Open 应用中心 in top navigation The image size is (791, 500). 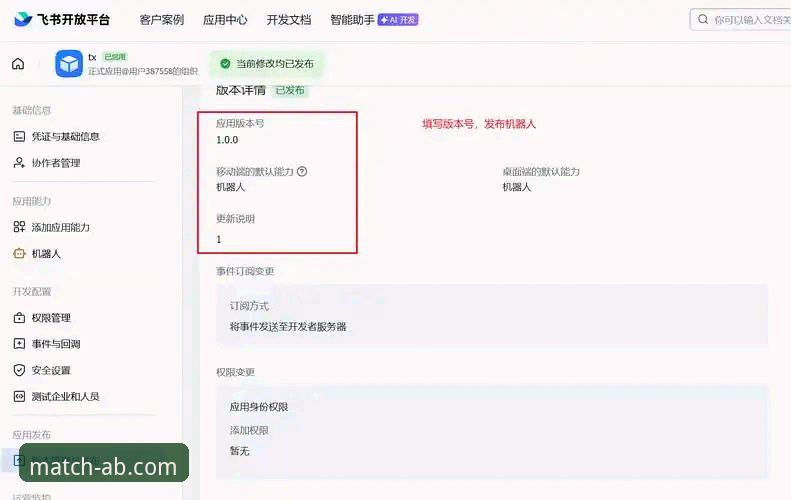click(x=225, y=20)
